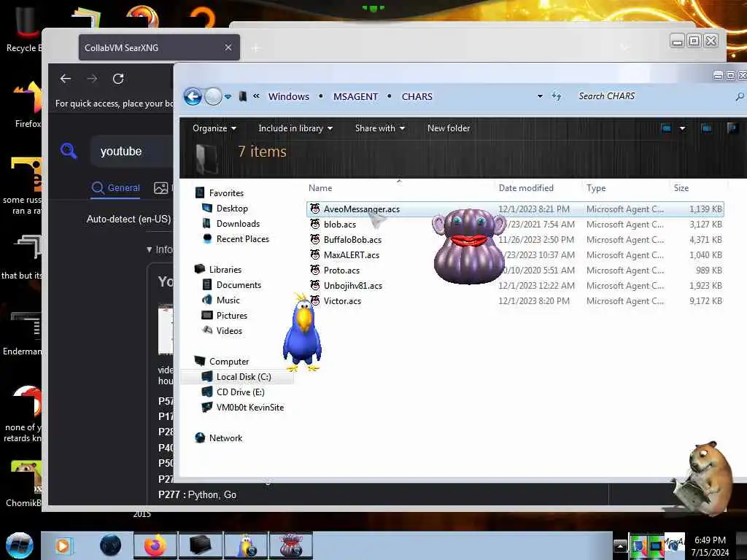The width and height of the screenshot is (747, 560).
Task: Open the clock showing 6:49 PM
Action: coord(711,546)
